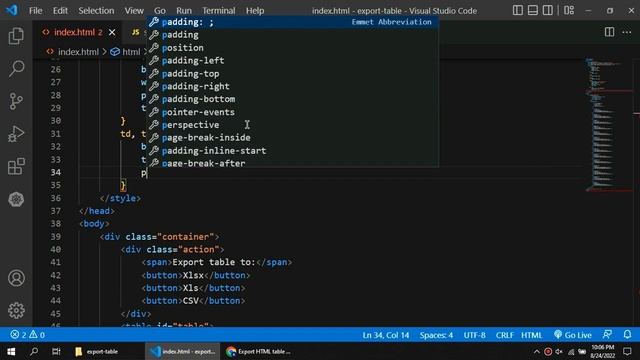Click line number 39 in gutter

click(x=56, y=237)
